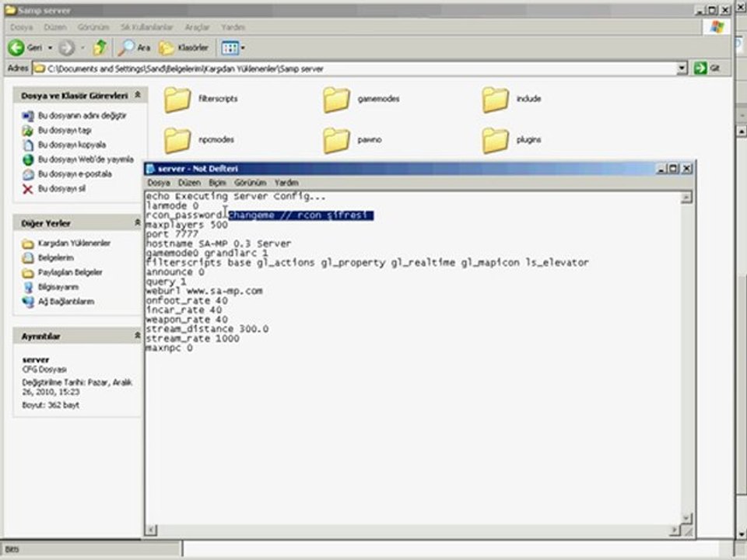The image size is (747, 560).
Task: Collapse the Diğer Yerler panel
Action: pyautogui.click(x=137, y=223)
